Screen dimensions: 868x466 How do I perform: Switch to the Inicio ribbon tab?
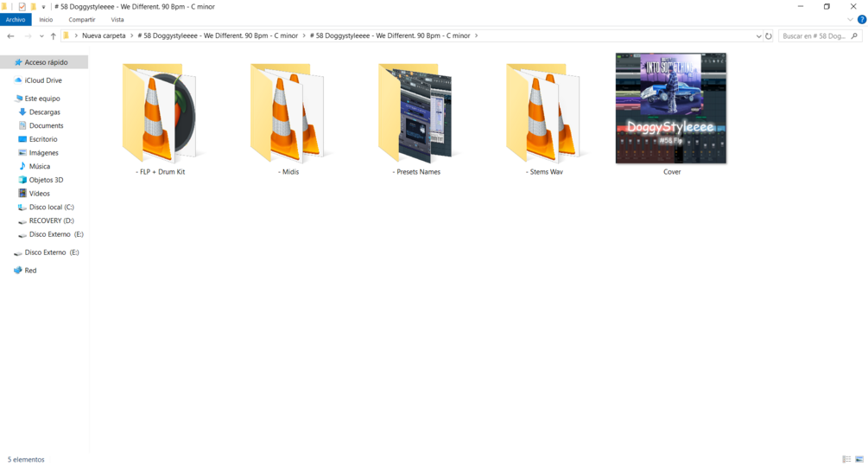point(46,19)
